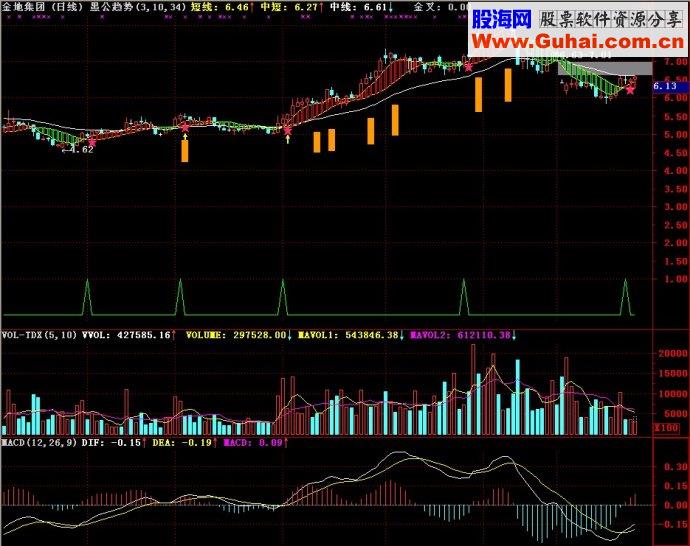Click the MAVOL1: 543846.38 readout
Screen dimensions: 690x546
(351, 335)
